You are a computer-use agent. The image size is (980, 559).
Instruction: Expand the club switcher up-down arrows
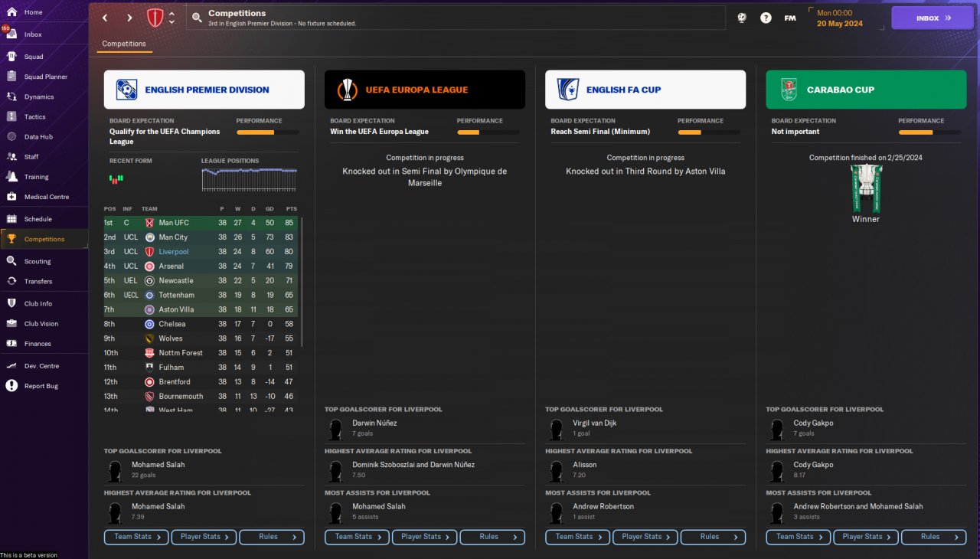tap(171, 18)
